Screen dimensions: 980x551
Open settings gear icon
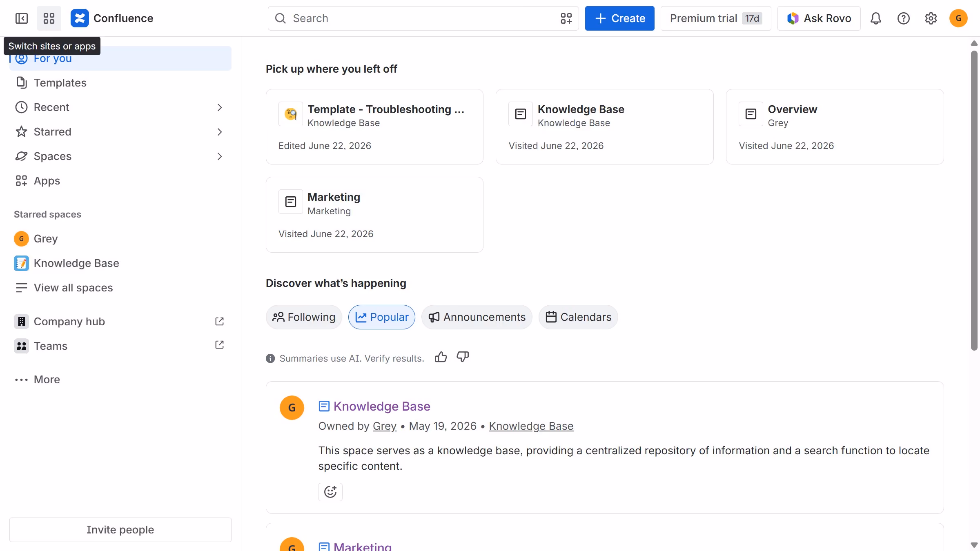click(x=931, y=18)
